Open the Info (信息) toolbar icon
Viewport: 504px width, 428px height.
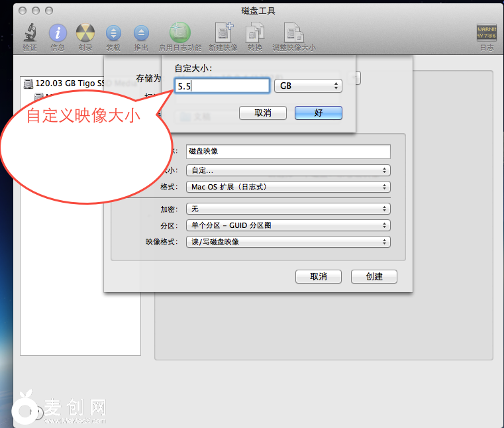[58, 33]
